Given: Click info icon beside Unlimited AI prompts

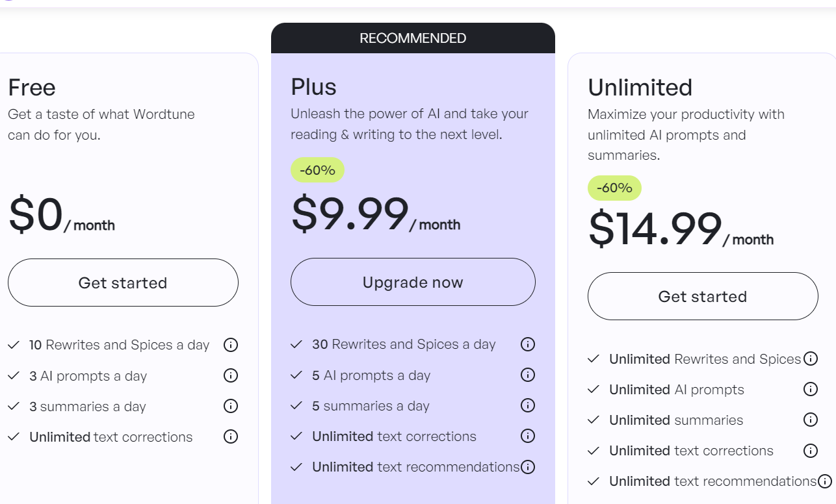Looking at the screenshot, I should click(811, 389).
